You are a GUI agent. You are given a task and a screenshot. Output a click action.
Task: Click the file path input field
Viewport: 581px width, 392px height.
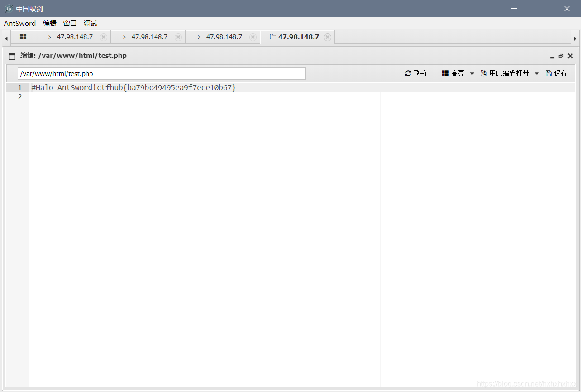coord(162,74)
